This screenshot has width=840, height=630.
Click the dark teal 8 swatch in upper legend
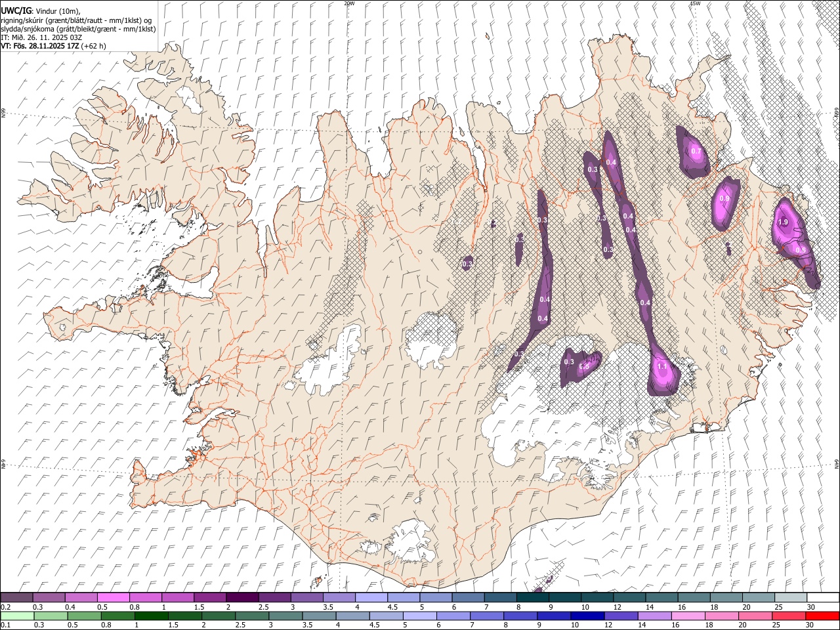pyautogui.click(x=533, y=597)
